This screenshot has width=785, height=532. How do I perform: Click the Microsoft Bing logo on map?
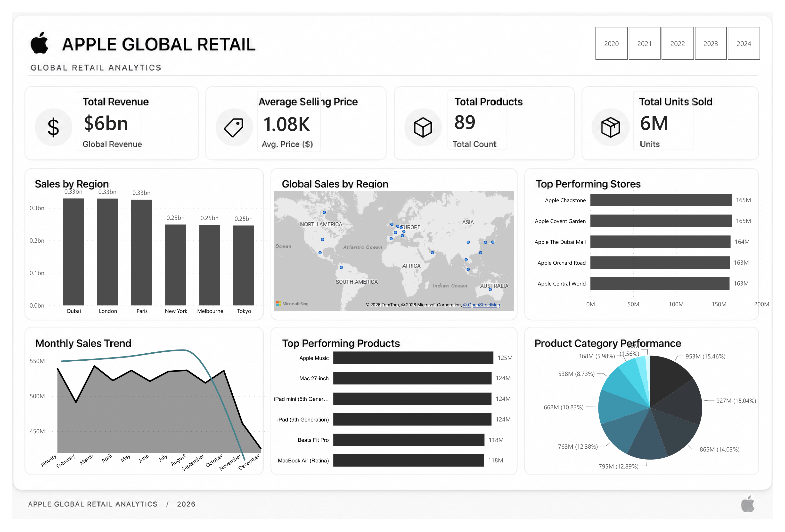pos(292,303)
